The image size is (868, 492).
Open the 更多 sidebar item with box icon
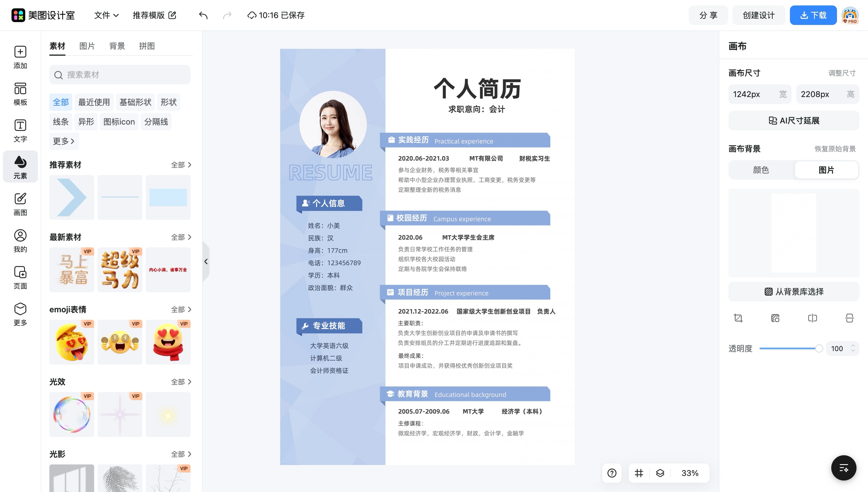click(20, 314)
